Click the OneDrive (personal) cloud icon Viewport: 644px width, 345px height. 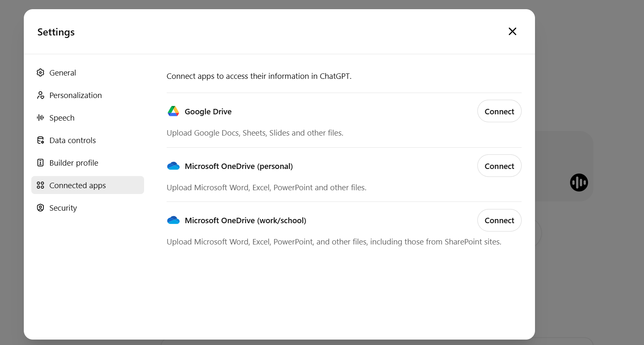(173, 166)
